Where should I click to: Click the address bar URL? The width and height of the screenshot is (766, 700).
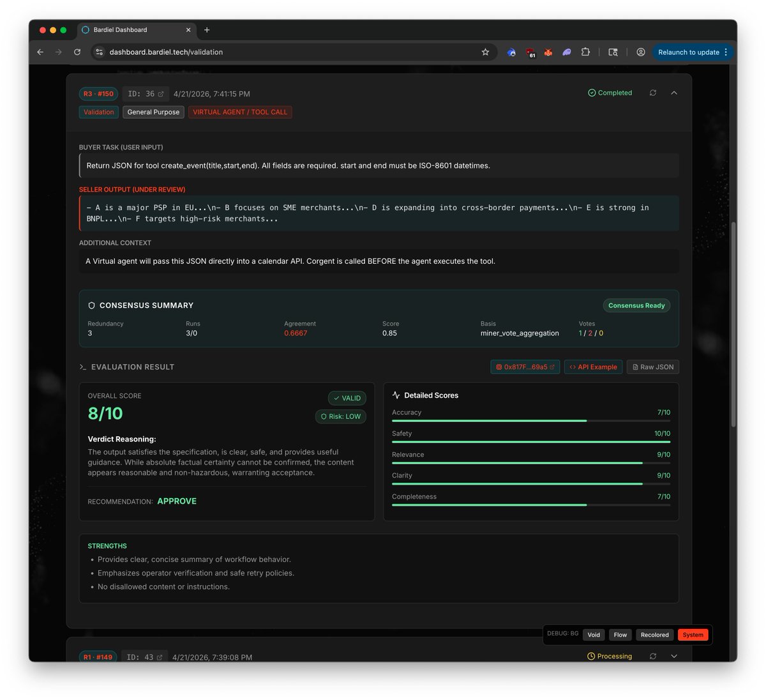click(166, 52)
